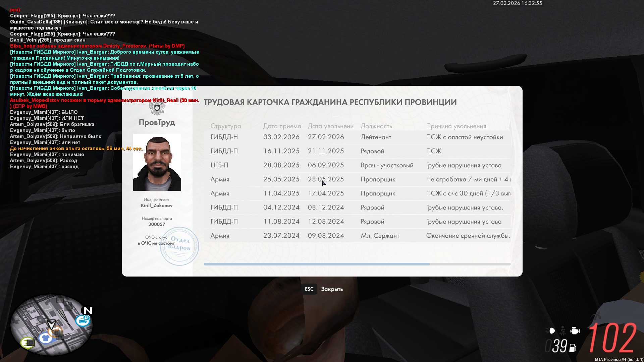Click the clothing store t-shirt blip
Screen dimensions: 644x362
coord(46,338)
